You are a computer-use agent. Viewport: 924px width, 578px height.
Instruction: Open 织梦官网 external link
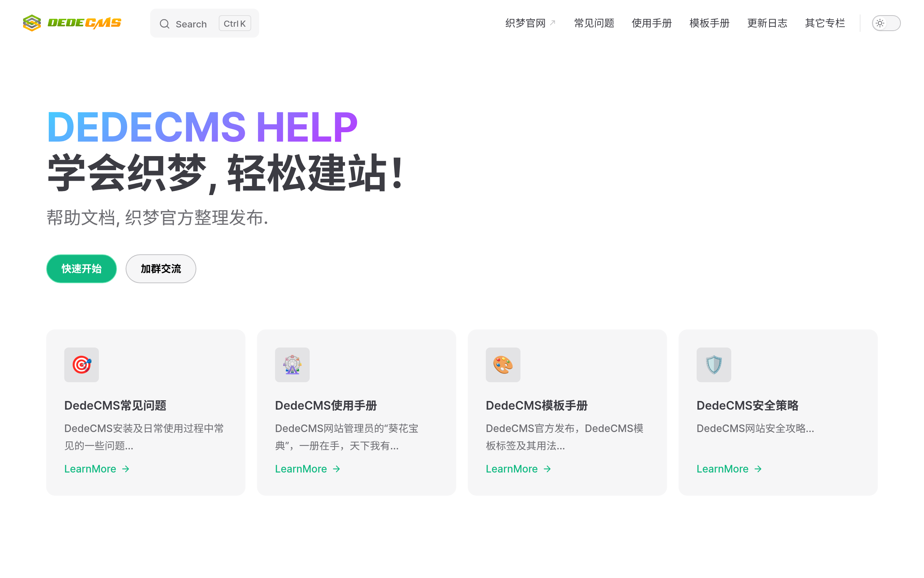tap(530, 23)
